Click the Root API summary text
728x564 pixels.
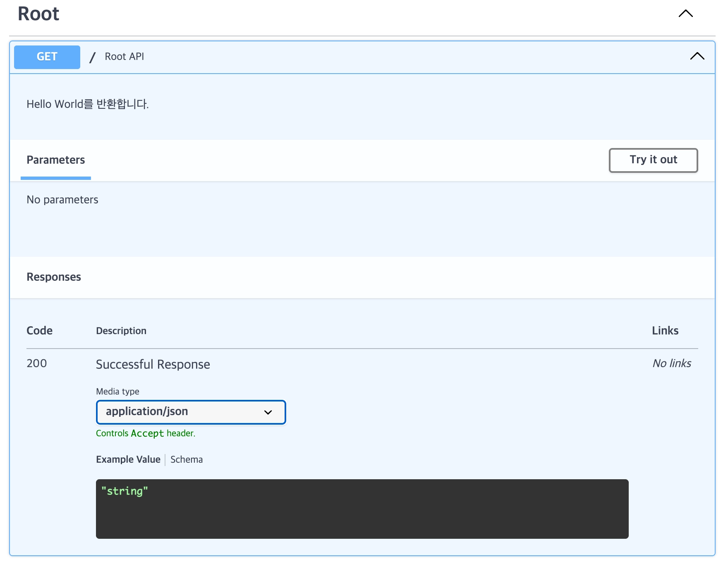tap(125, 57)
